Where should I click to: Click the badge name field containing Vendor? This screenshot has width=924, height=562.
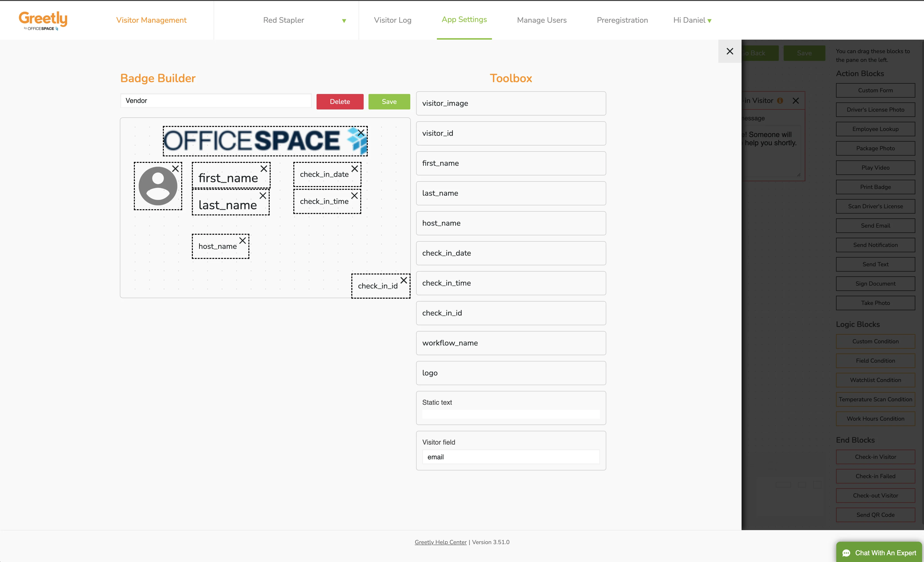tap(216, 101)
